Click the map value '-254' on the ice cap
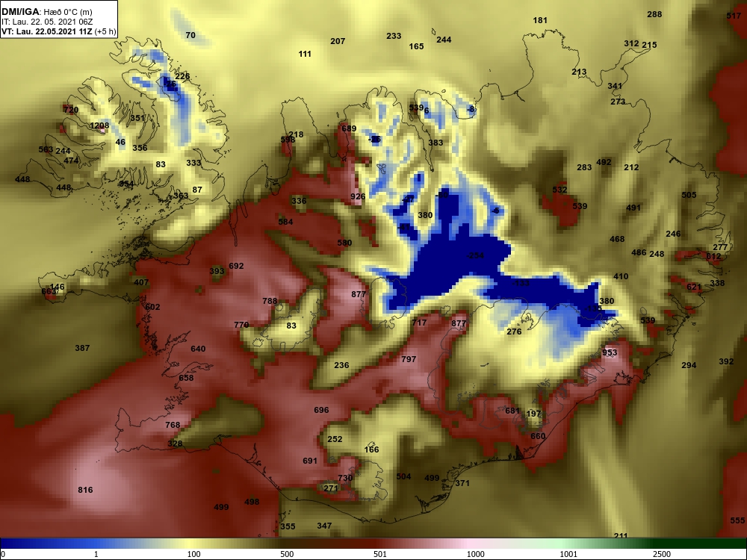Viewport: 747px width, 560px height. tap(475, 255)
